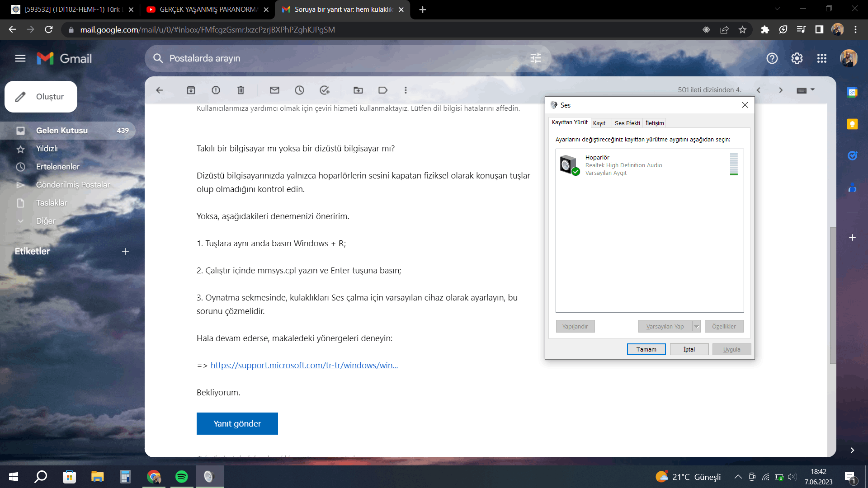Archive this email with archive icon
Viewport: 868px width, 488px height.
point(191,90)
